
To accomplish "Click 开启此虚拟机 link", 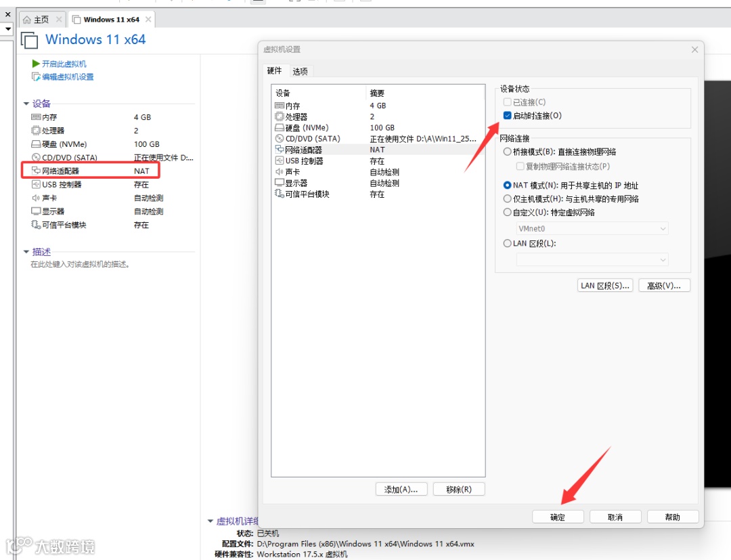I will pos(64,64).
